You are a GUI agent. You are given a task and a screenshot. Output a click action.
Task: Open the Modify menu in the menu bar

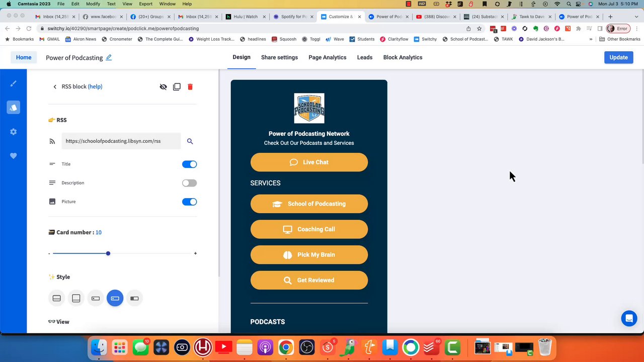point(93,4)
